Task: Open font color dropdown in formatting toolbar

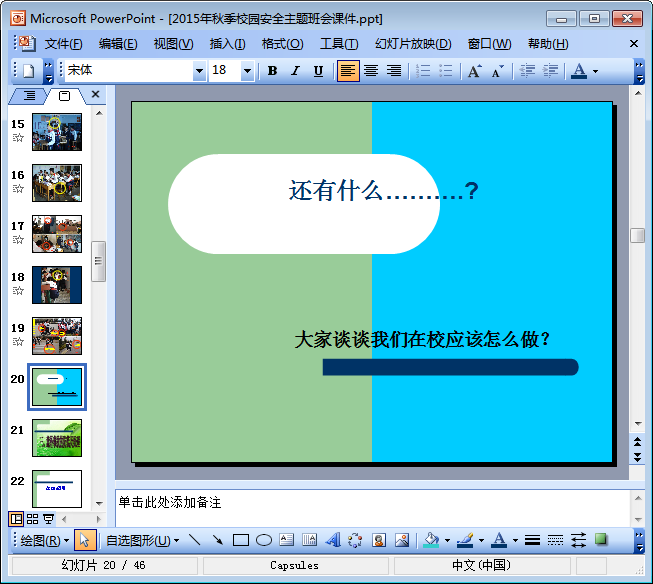Action: (x=596, y=71)
